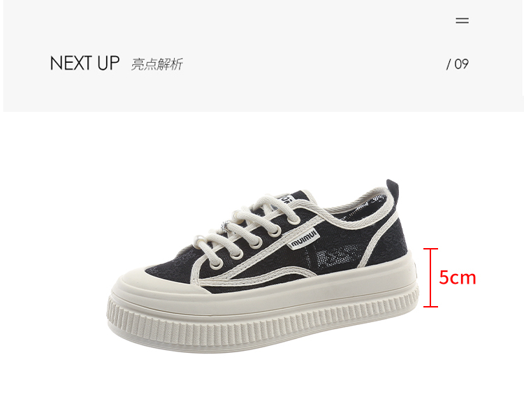Click the topmost shoelace eyelet
The width and height of the screenshot is (524, 420).
[x=295, y=219]
